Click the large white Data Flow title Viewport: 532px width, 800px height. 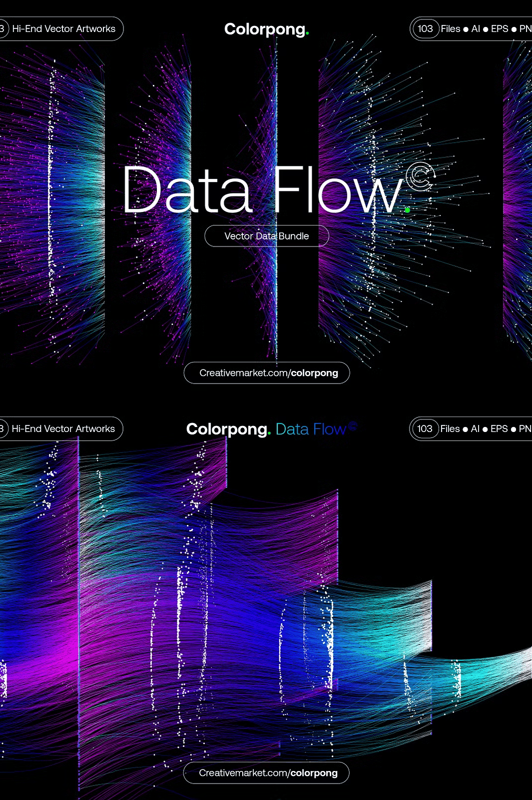[262, 191]
